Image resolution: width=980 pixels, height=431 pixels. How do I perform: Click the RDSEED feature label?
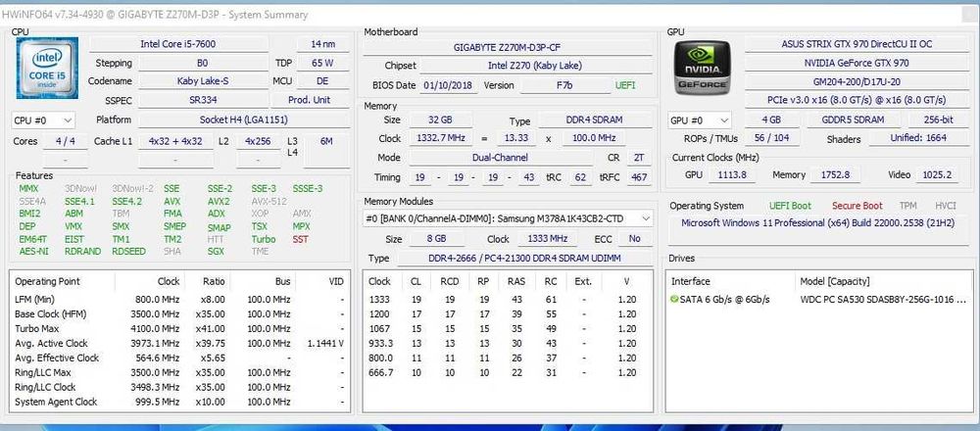click(128, 252)
